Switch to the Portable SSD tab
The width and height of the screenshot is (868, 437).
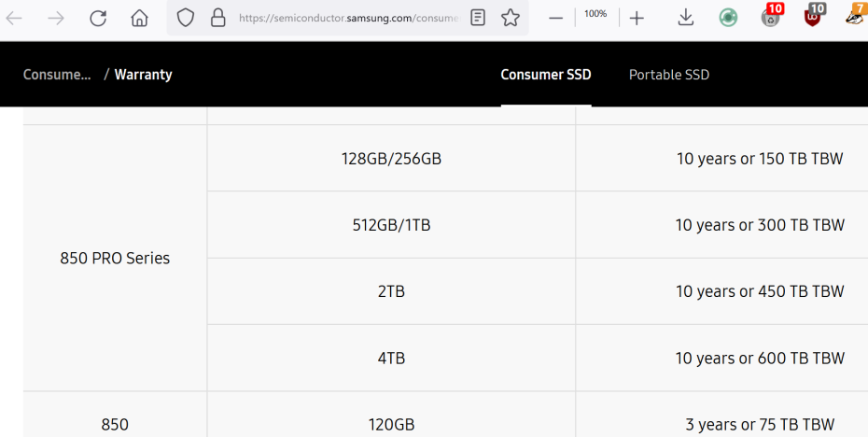pos(669,75)
